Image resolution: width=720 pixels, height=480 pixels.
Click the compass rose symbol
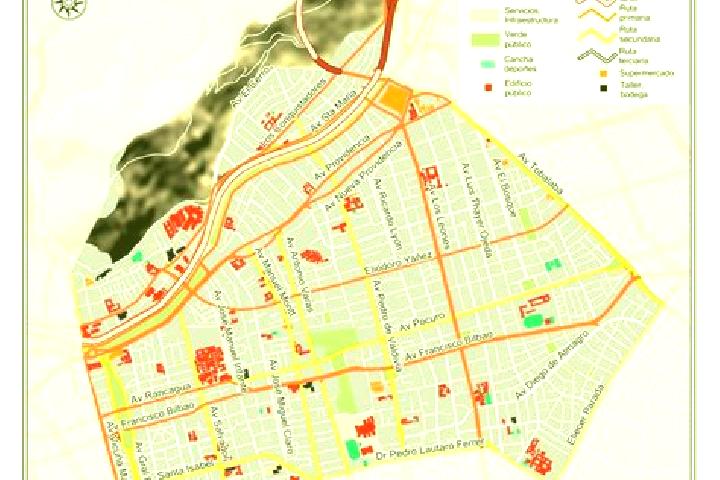(68, 7)
